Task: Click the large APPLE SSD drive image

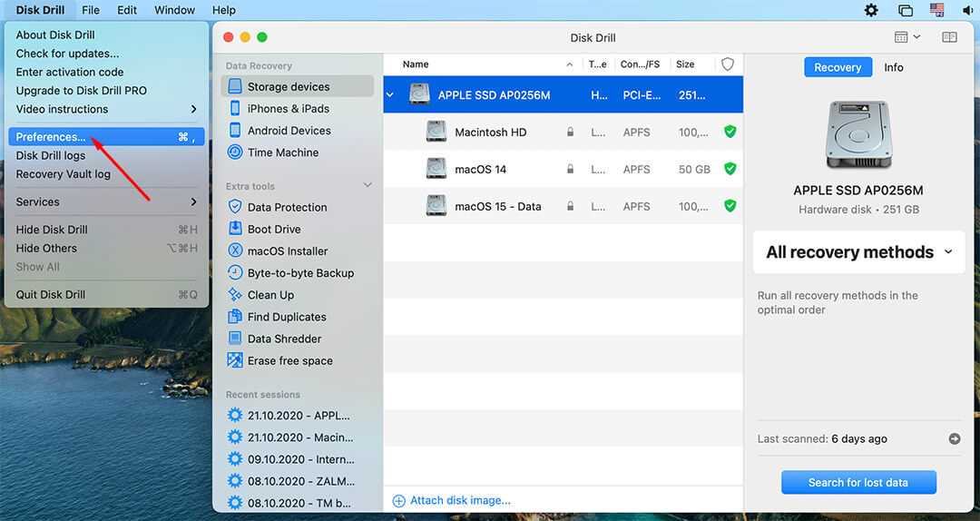Action: (858, 135)
